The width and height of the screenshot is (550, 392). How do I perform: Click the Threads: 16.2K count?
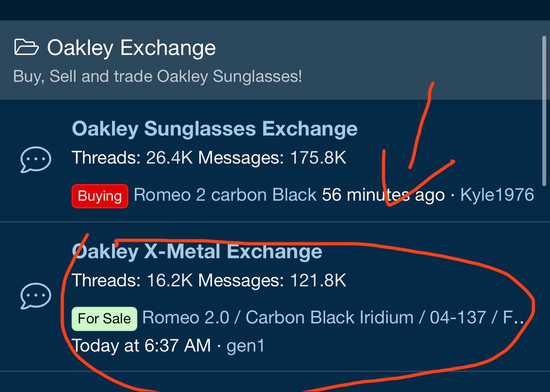[x=132, y=280]
